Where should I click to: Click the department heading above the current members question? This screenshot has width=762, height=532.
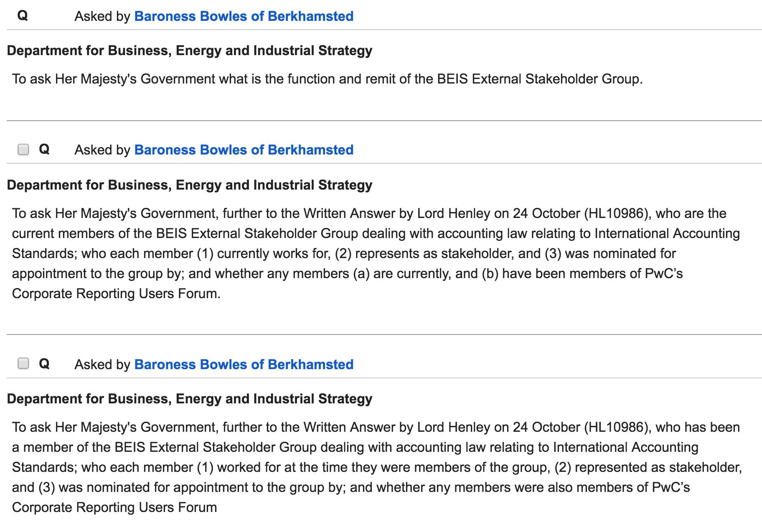pyautogui.click(x=190, y=185)
